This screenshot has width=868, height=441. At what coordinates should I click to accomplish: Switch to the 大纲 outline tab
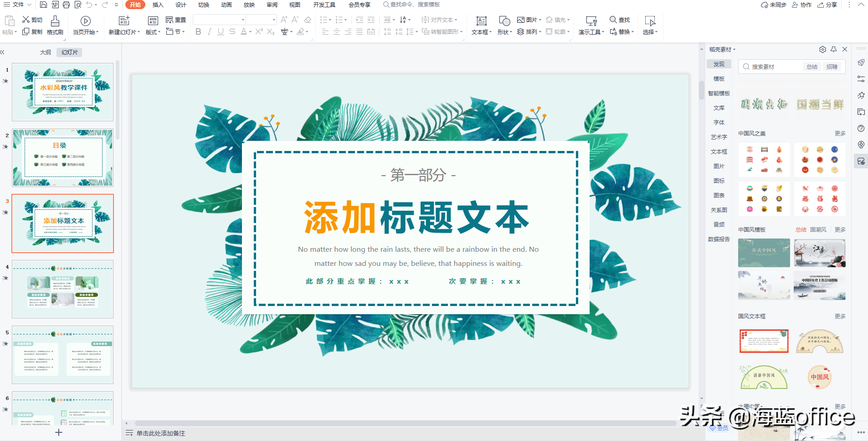[x=46, y=52]
